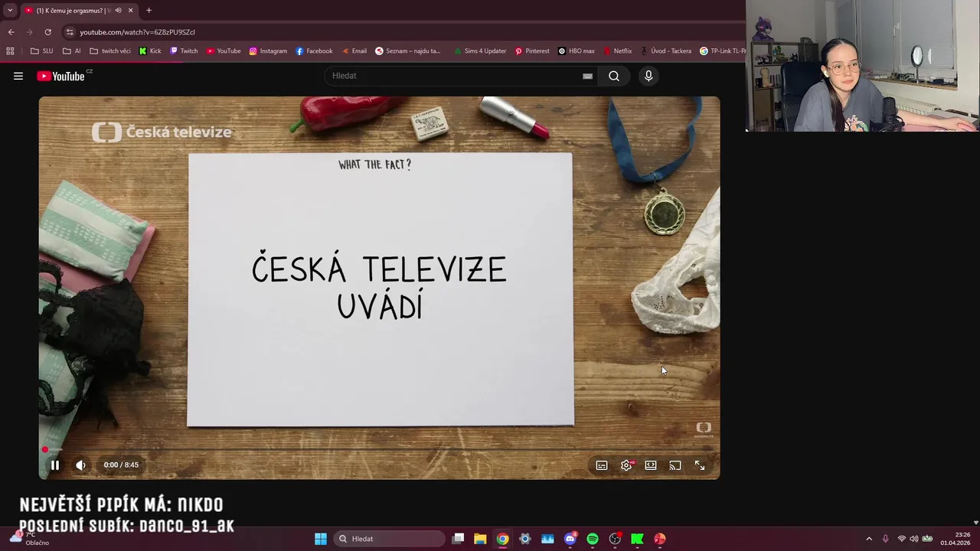Open the 'Seznam – najdu ta...' bookmark
This screenshot has height=551, width=980.
[408, 51]
